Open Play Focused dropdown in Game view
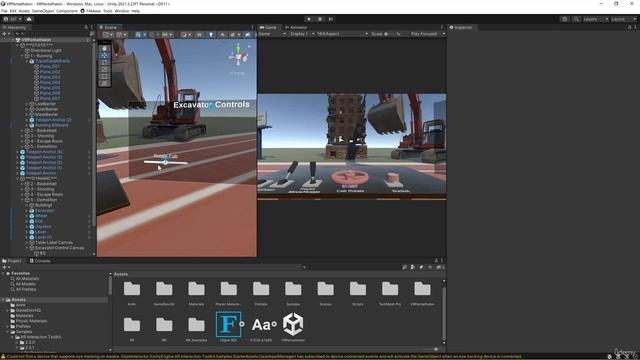640x360 pixels. [x=427, y=34]
